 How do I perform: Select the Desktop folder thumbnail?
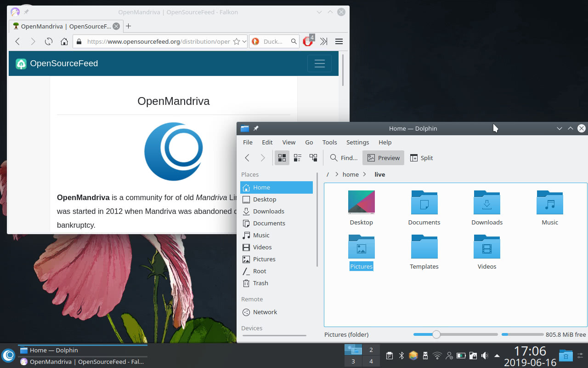[362, 202]
